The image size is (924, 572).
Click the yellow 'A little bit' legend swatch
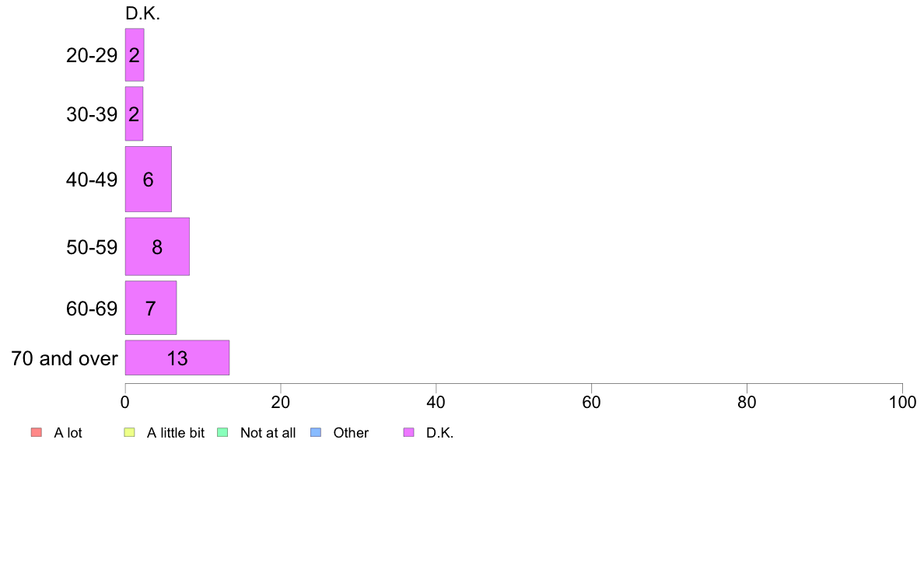130,432
